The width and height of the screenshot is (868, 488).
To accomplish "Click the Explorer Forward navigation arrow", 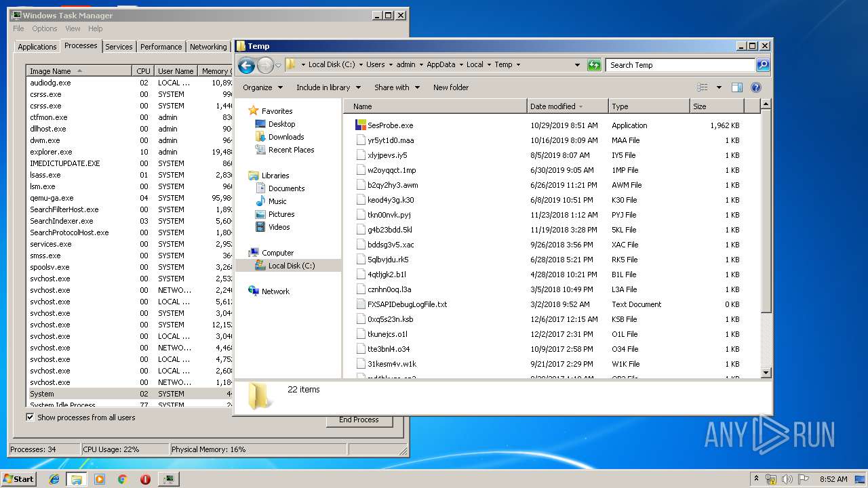I will click(265, 65).
